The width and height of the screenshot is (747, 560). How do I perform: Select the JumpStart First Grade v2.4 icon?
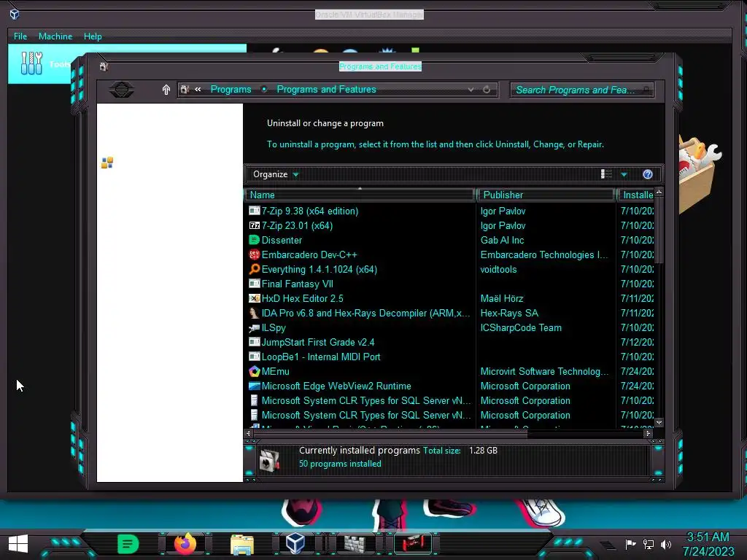(x=255, y=342)
